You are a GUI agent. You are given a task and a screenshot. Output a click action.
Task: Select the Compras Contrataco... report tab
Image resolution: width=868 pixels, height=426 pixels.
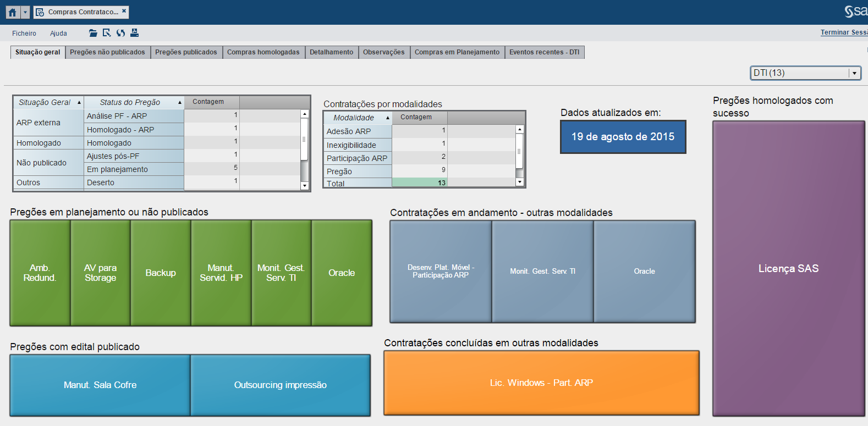click(x=81, y=12)
